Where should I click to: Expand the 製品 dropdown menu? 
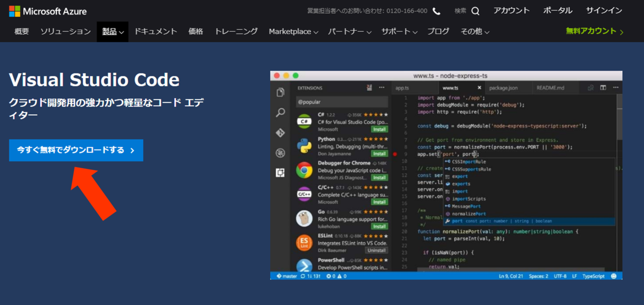(x=113, y=32)
